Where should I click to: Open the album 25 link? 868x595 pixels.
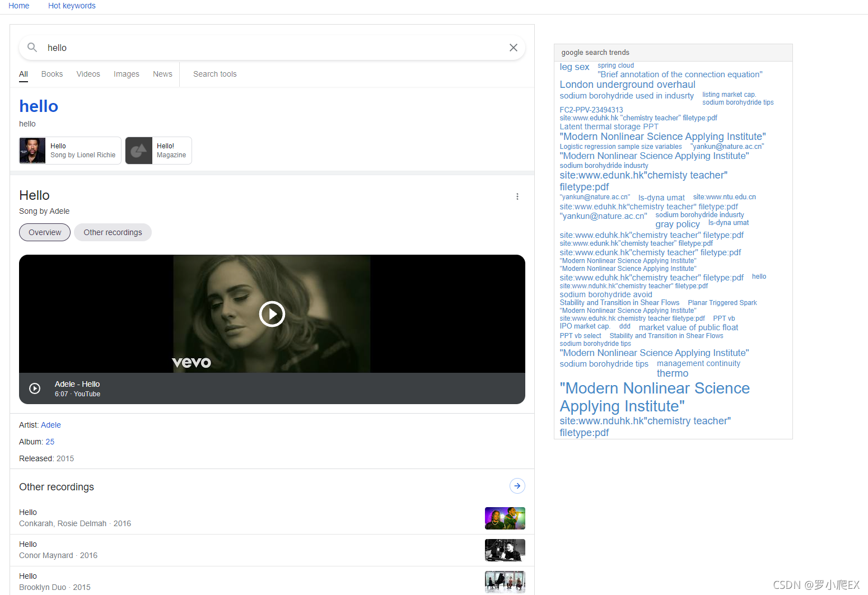[x=50, y=442]
